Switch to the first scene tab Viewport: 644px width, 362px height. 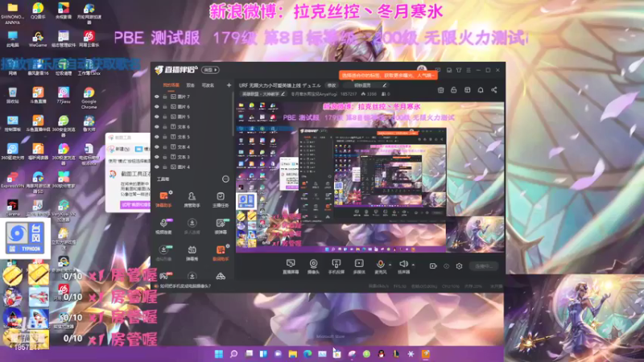(x=171, y=85)
